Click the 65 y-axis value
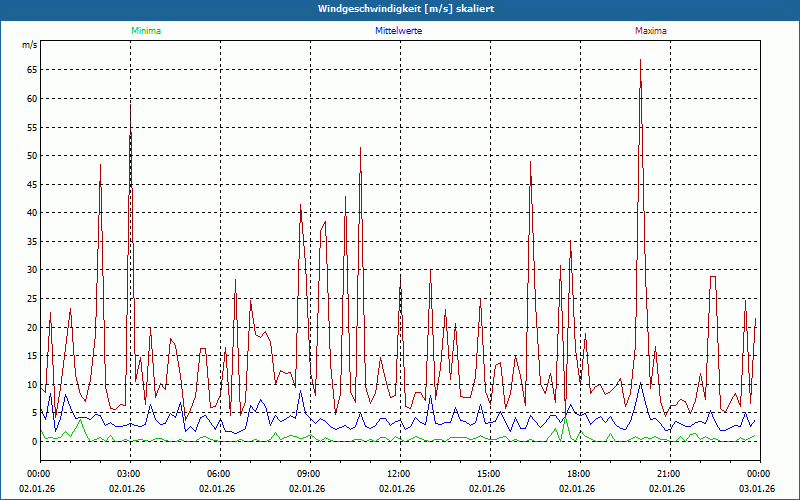This screenshot has height=500, width=800. (x=32, y=70)
